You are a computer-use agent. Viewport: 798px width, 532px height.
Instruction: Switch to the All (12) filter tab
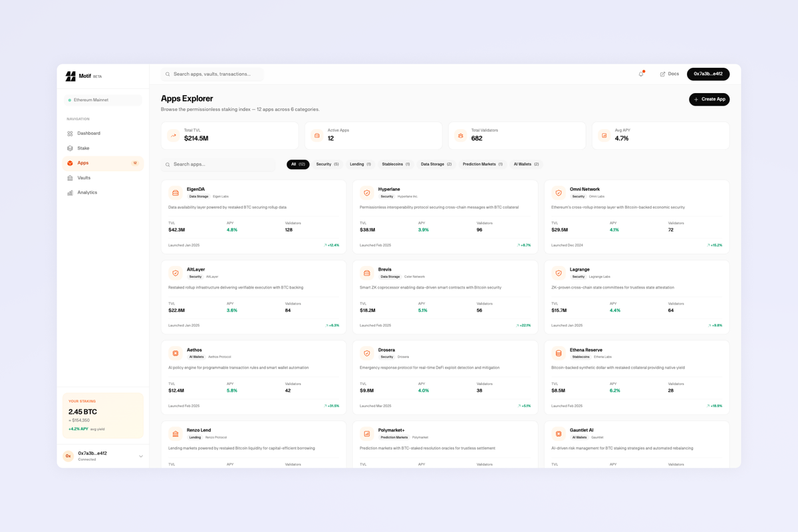298,164
